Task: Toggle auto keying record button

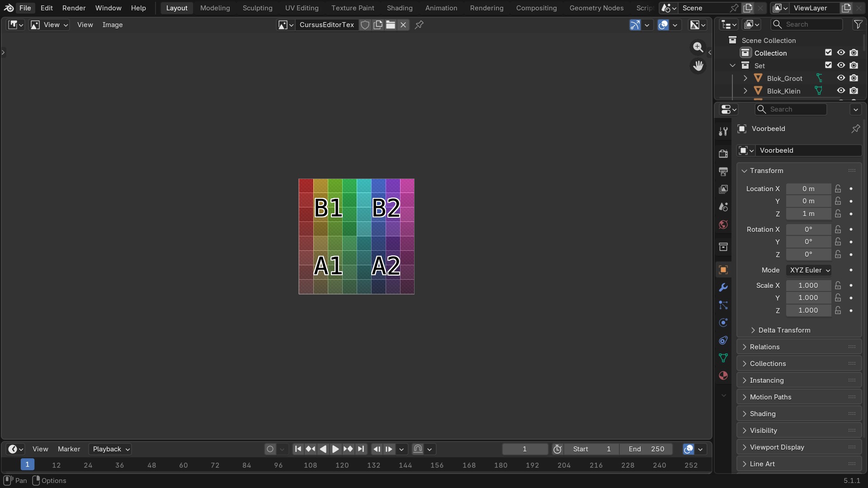Action: coord(270,449)
